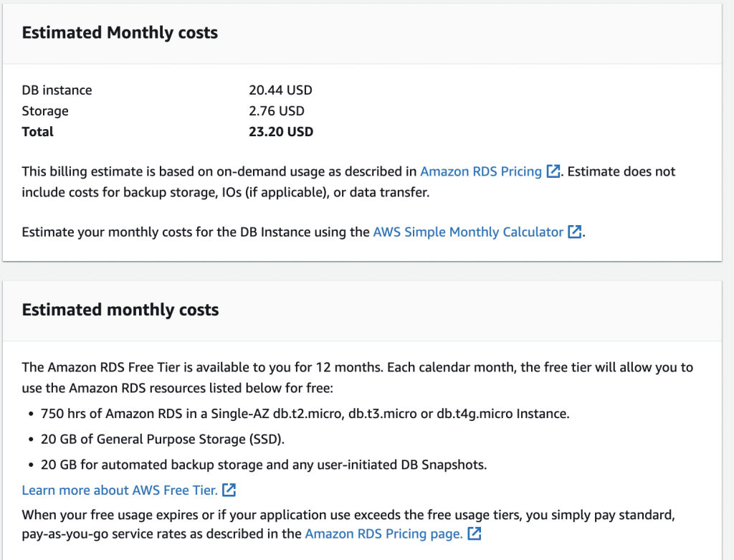734x560 pixels.
Task: Click the upper Estimated Monthly costs heading
Action: click(120, 33)
